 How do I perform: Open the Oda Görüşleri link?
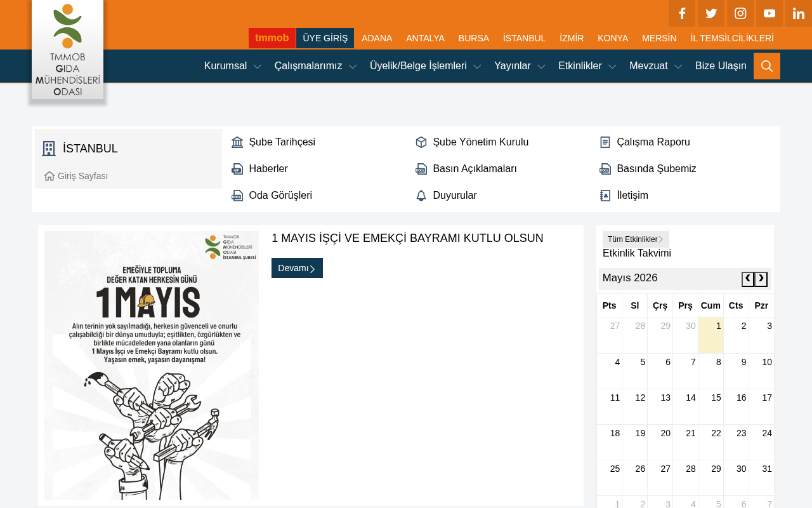click(x=280, y=196)
